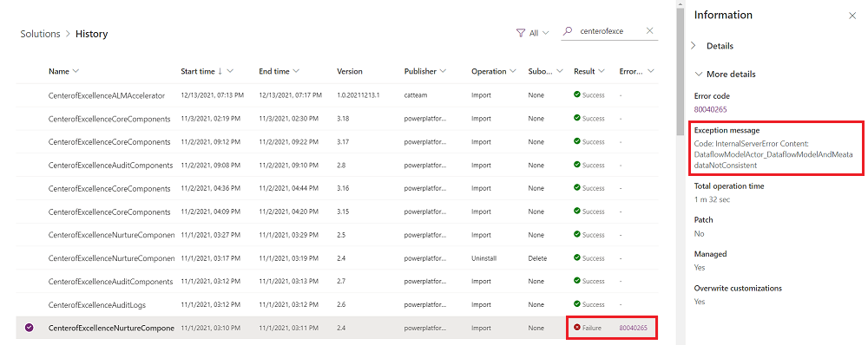Open Error... column dropdown
The height and width of the screenshot is (345, 868).
(x=650, y=71)
